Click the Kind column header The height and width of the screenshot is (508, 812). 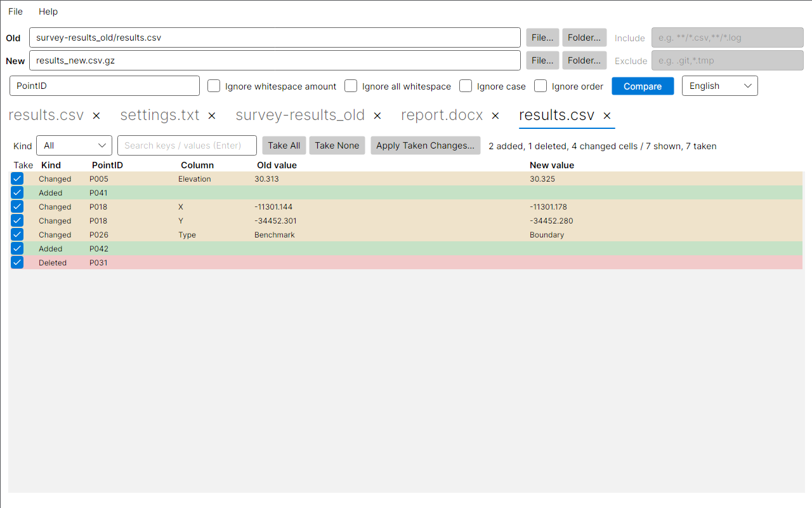pos(51,165)
